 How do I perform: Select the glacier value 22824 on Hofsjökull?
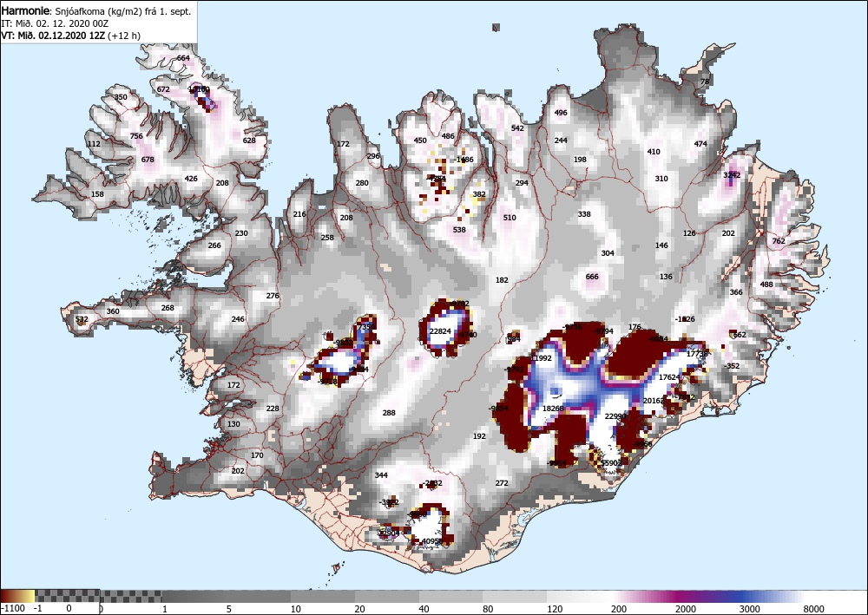point(441,331)
